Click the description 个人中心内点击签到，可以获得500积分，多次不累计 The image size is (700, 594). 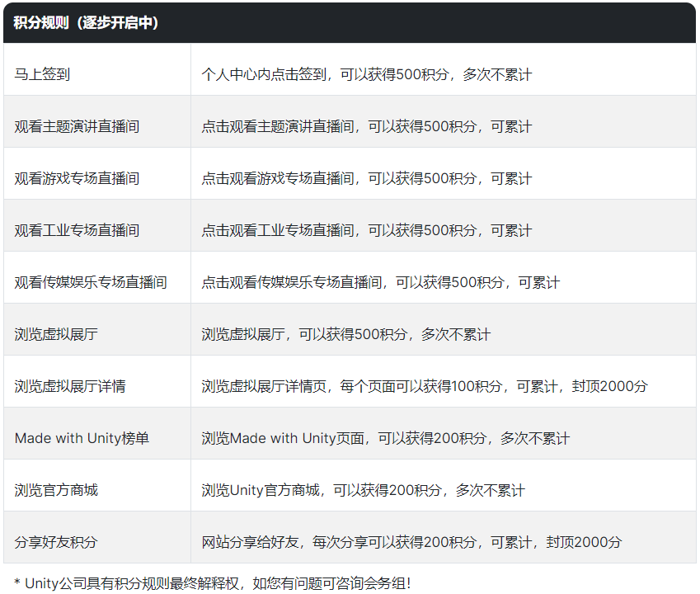(367, 74)
